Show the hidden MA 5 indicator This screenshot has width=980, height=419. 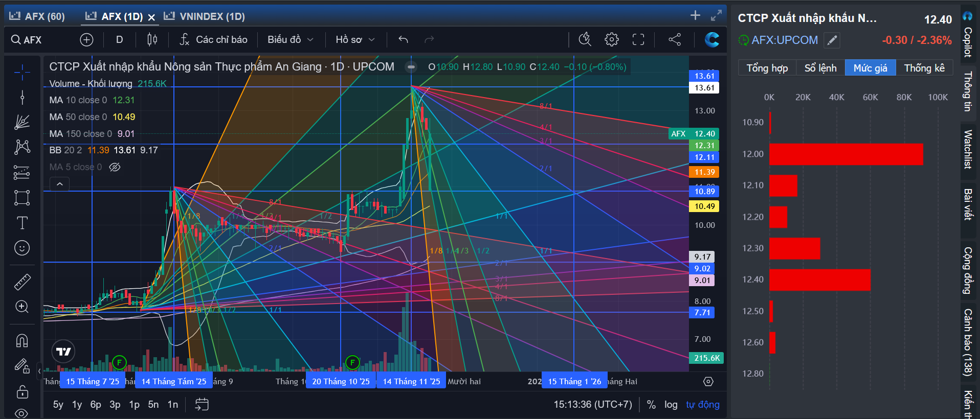pyautogui.click(x=115, y=167)
